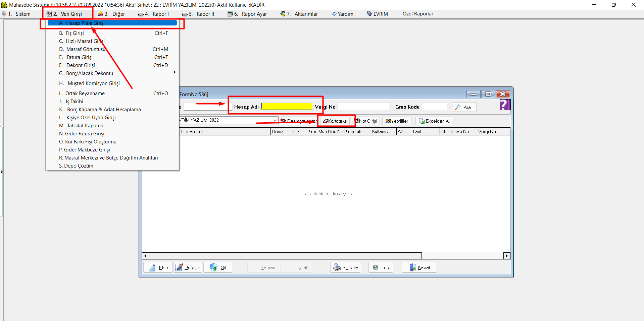Click the Değiştir edit button
The height and width of the screenshot is (321, 644).
point(188,267)
